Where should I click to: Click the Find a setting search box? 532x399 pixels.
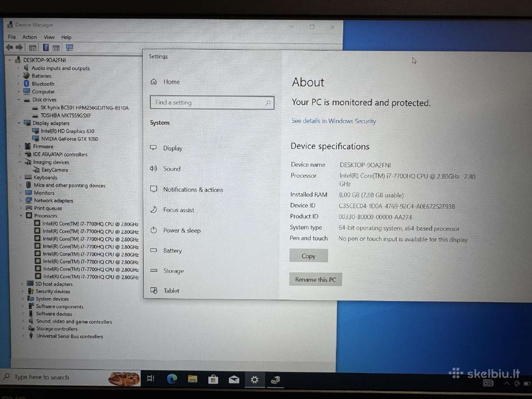coord(212,102)
